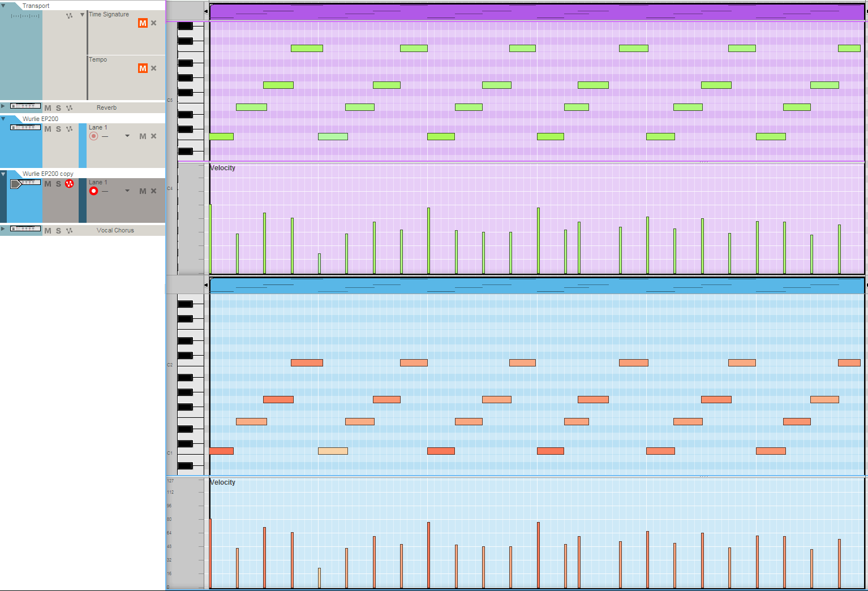
Task: Click the Vocal Chorus device icon
Action: pos(25,228)
